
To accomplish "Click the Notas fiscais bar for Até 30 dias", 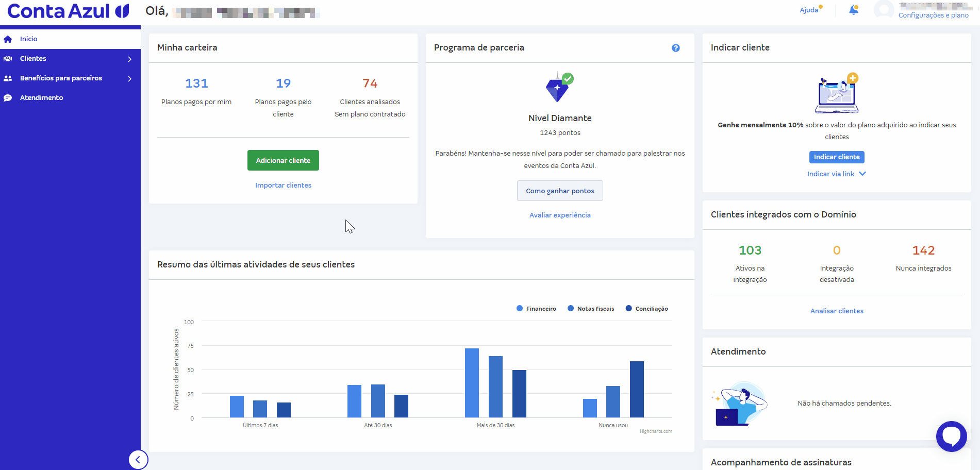I will pos(378,401).
